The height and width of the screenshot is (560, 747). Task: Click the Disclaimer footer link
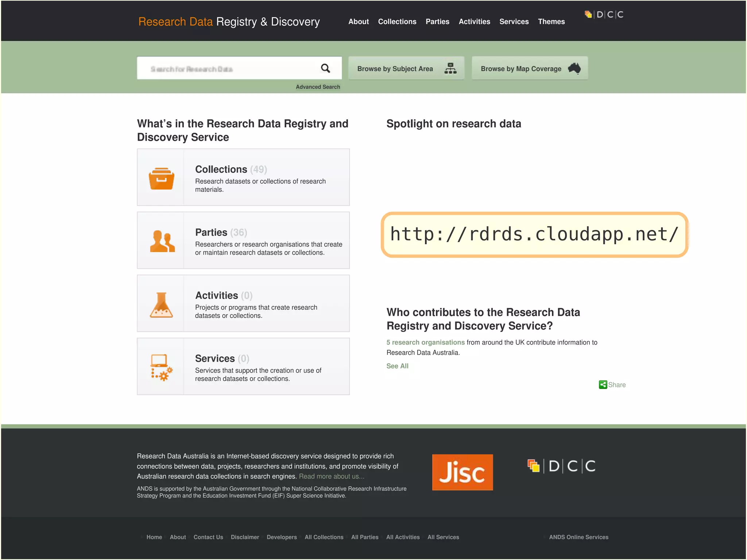pos(245,537)
